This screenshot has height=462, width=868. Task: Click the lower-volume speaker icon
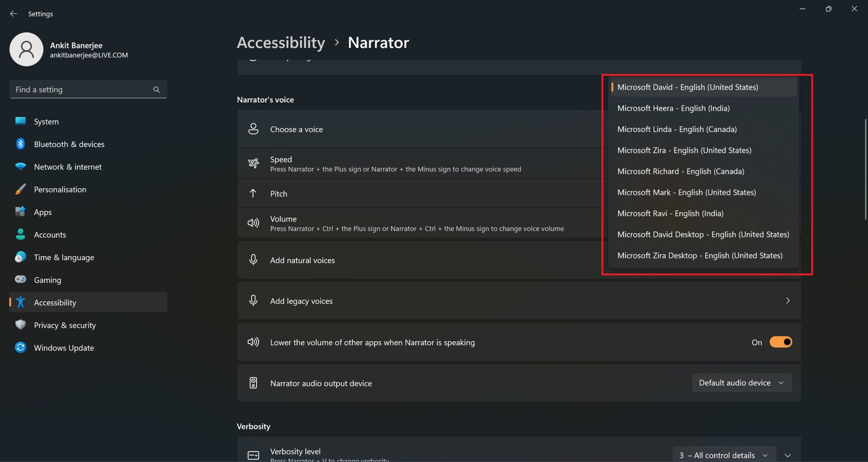pyautogui.click(x=253, y=342)
